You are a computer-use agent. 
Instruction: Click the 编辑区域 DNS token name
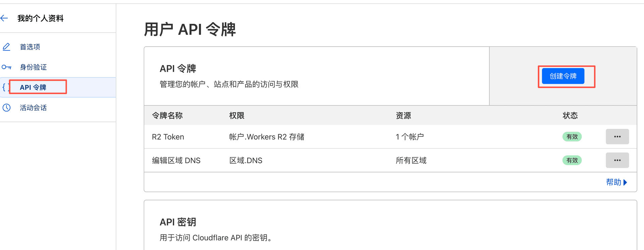(176, 160)
